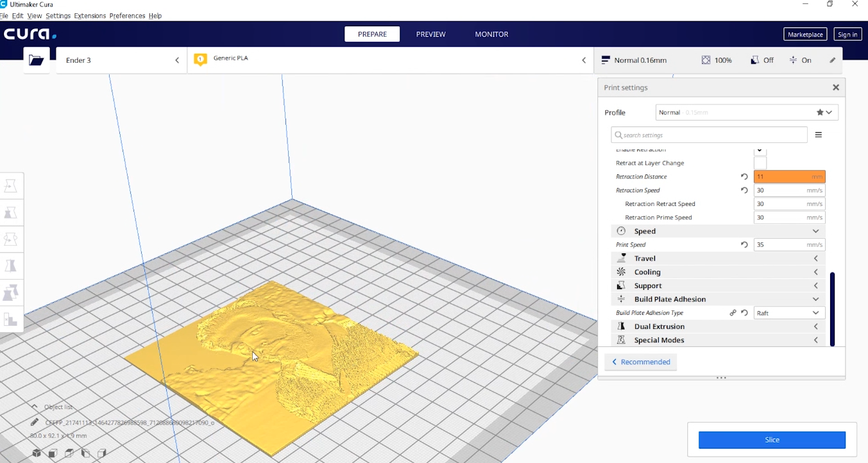Switch to right side view cube icon
Viewport: 868px width, 463px height.
click(101, 453)
